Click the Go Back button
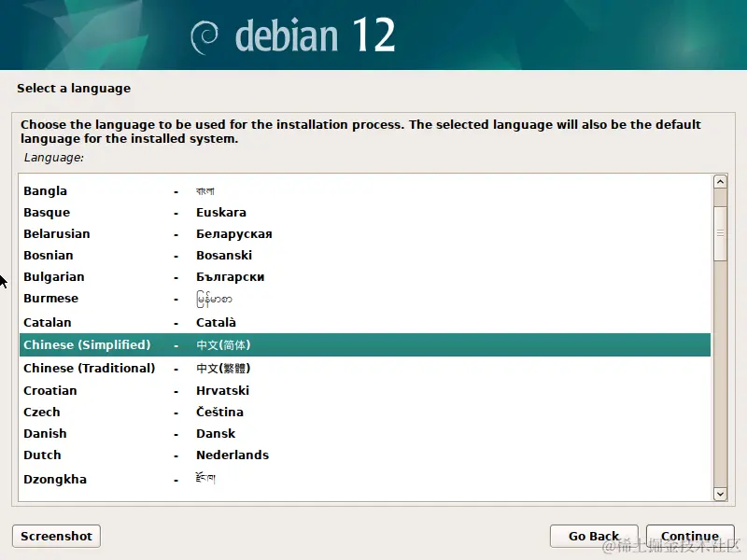The image size is (747, 560). 594,536
